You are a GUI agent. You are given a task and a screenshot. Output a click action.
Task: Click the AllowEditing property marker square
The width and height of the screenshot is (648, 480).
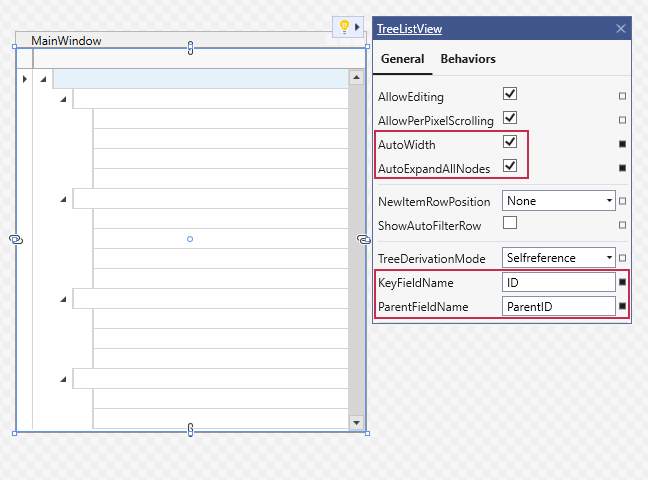(622, 96)
